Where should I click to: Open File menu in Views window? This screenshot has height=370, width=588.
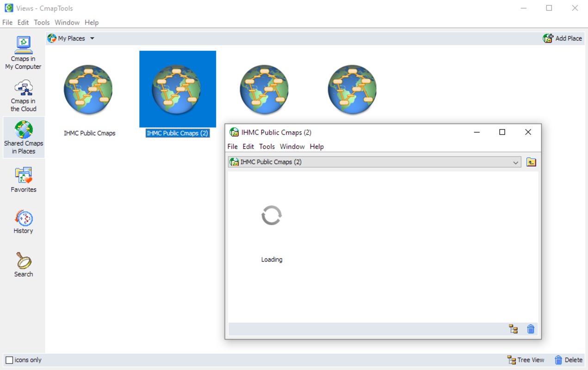click(7, 22)
